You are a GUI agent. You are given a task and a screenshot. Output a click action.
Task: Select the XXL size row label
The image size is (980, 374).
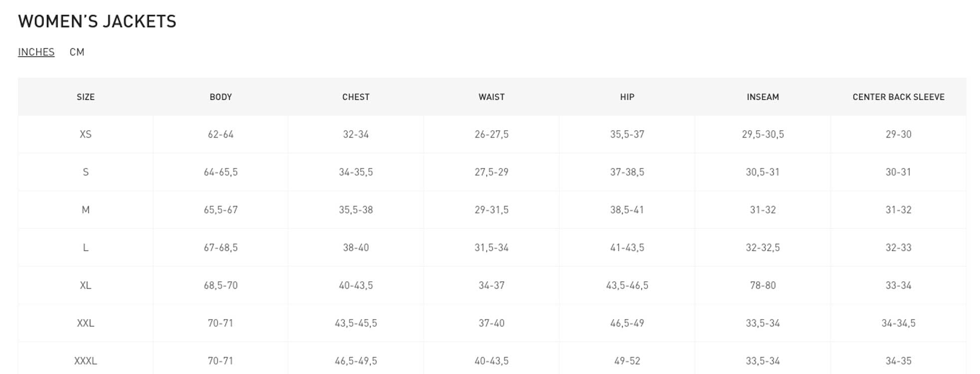click(85, 323)
